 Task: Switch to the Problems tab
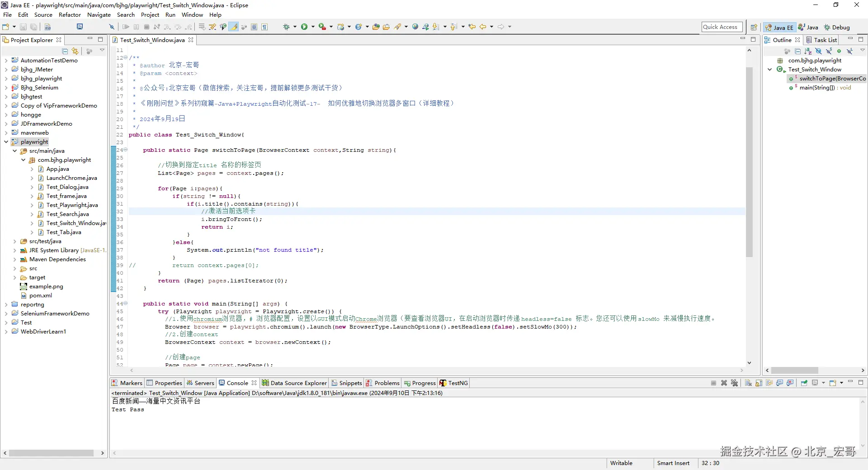(383, 383)
